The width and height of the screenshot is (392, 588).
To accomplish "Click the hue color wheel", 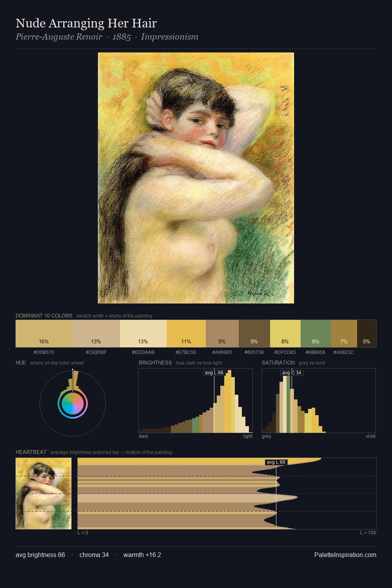I will (x=73, y=403).
